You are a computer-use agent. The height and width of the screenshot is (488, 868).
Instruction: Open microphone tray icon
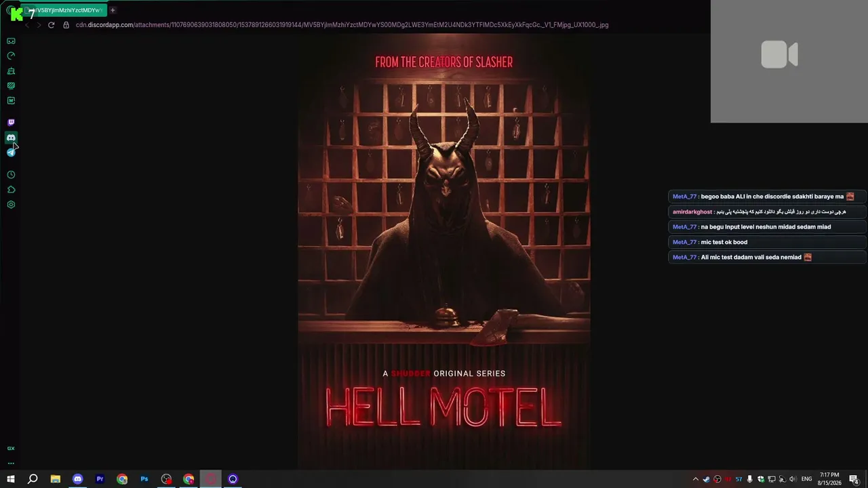click(x=749, y=479)
